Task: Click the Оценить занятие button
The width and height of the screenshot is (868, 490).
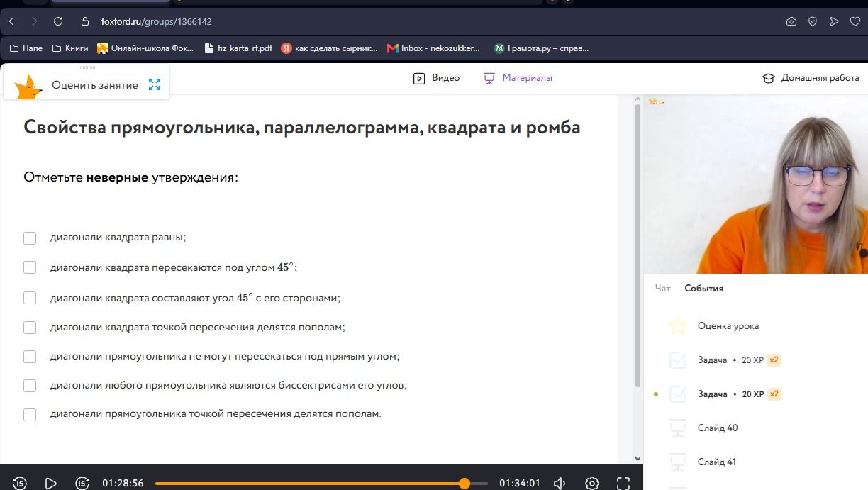Action: pyautogui.click(x=94, y=85)
